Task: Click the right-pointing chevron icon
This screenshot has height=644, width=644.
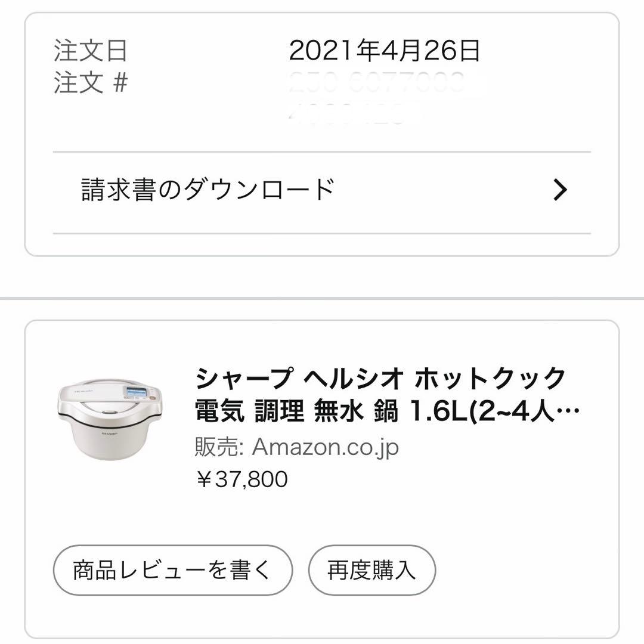Action: tap(559, 189)
